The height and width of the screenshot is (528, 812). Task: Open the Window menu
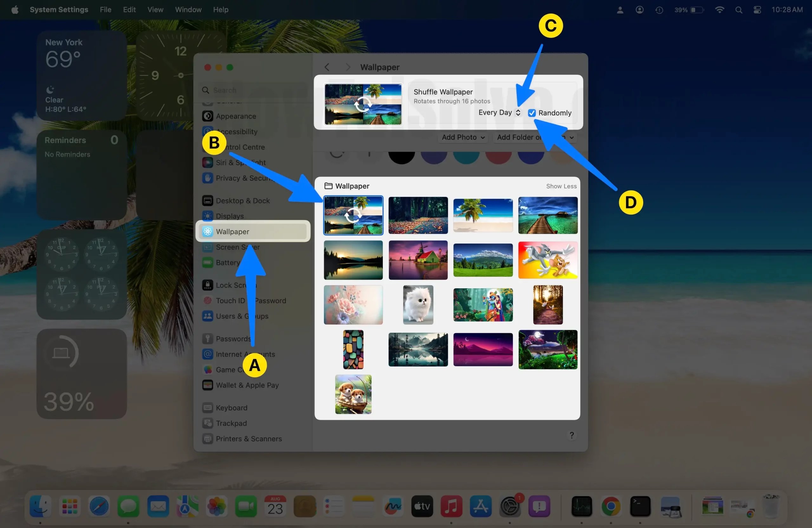tap(188, 10)
